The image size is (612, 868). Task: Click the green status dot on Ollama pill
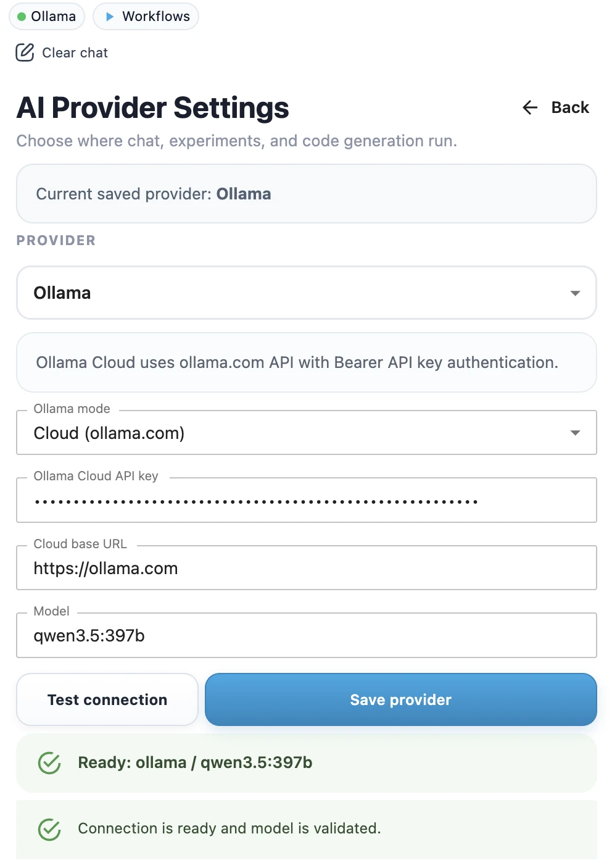(22, 17)
